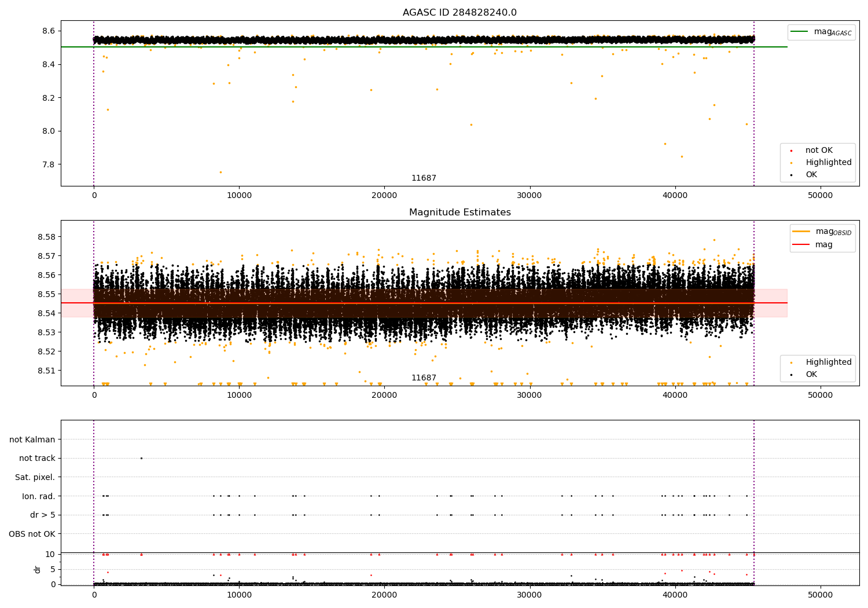Image resolution: width=868 pixels, height=608 pixels.
Task: Click the red dot marker beside 'not OK'
Action: click(791, 151)
